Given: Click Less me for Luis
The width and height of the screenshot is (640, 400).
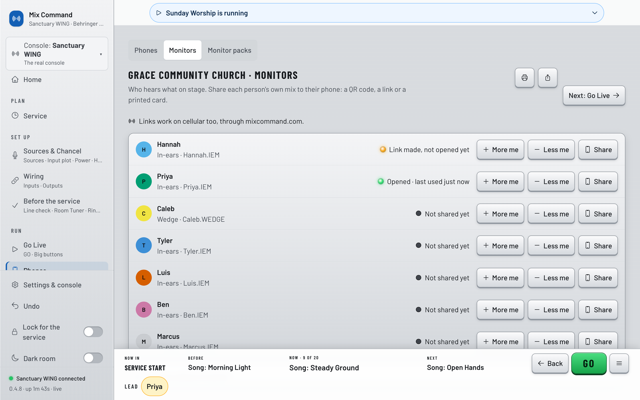Looking at the screenshot, I should (551, 278).
